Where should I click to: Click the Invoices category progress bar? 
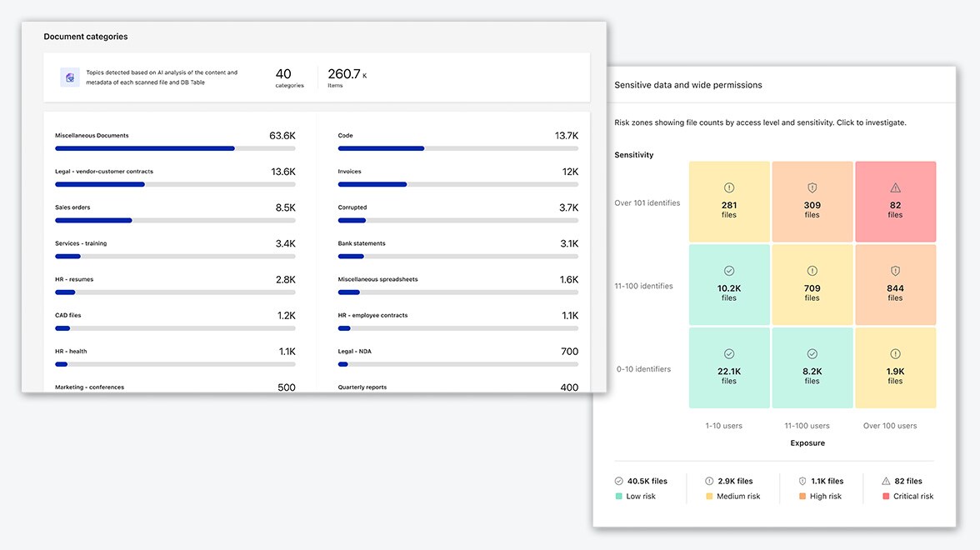(457, 184)
